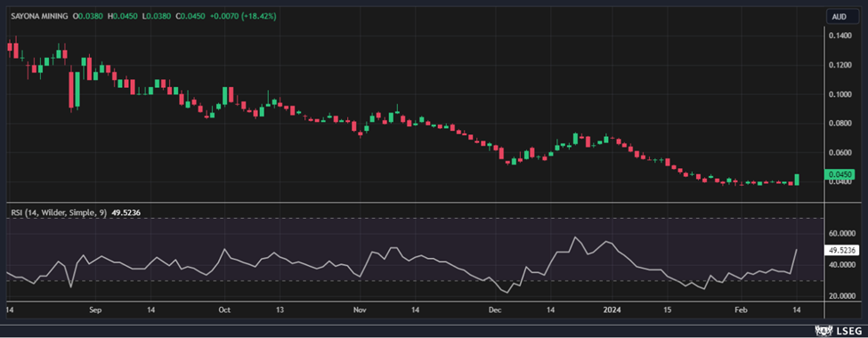Click the RSI 49.5236 value tag on axis

pyautogui.click(x=841, y=250)
